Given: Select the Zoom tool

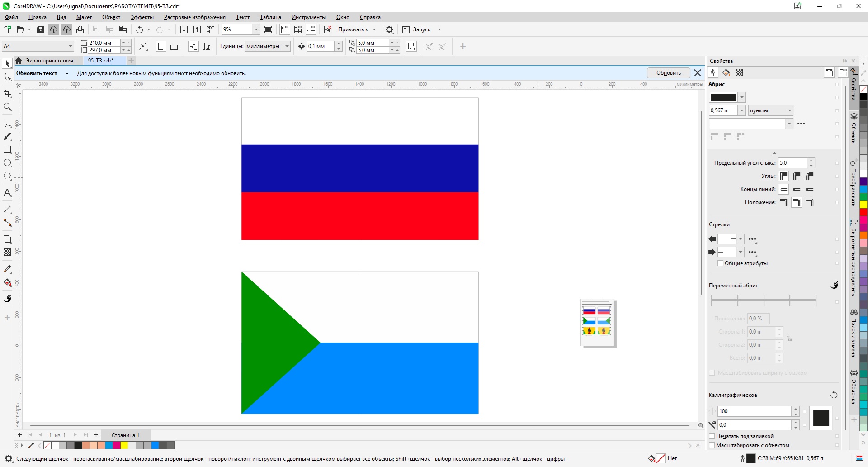Looking at the screenshot, I should [x=7, y=107].
